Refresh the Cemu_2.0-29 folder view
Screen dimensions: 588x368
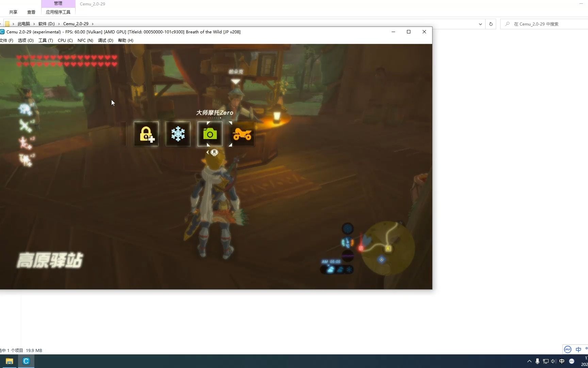pyautogui.click(x=490, y=24)
